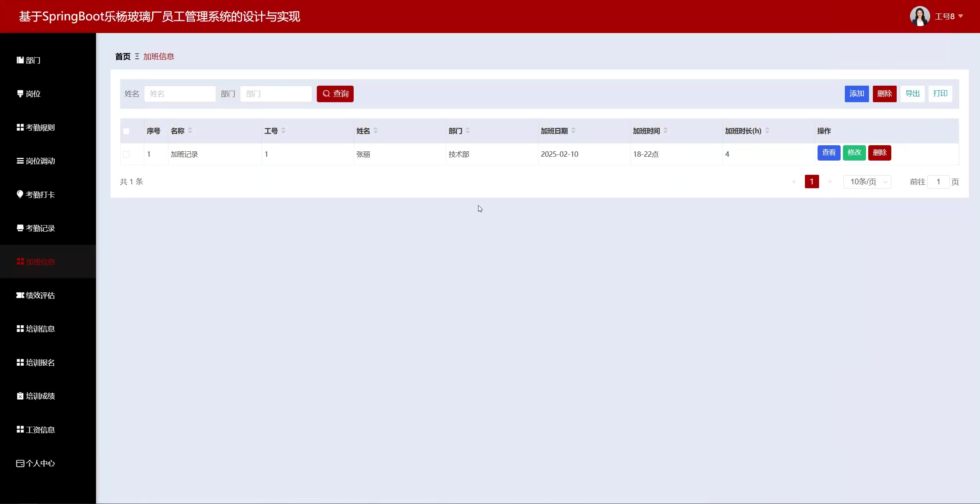Viewport: 980px width, 504px height.
Task: Open the 10条/页 page size dropdown
Action: 867,182
